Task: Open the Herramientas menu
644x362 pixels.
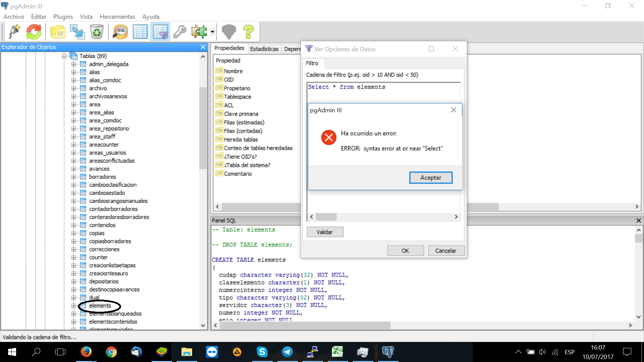Action: [x=117, y=16]
